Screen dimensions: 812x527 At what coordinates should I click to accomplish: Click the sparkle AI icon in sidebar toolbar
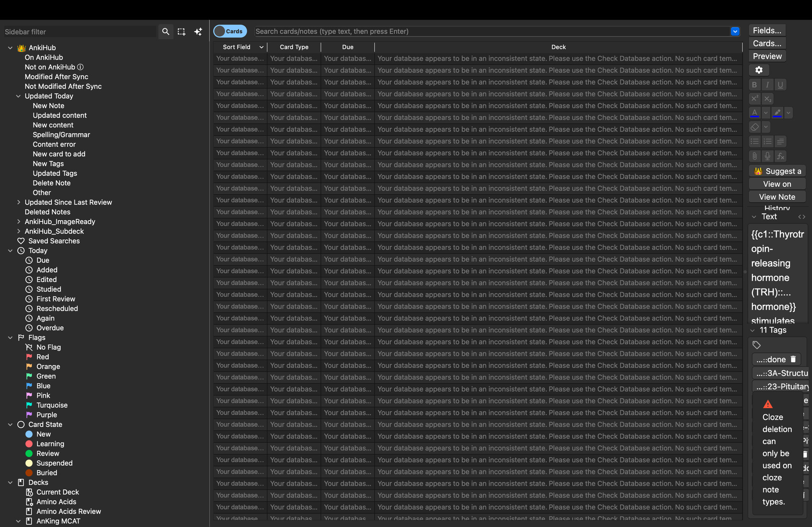point(198,32)
